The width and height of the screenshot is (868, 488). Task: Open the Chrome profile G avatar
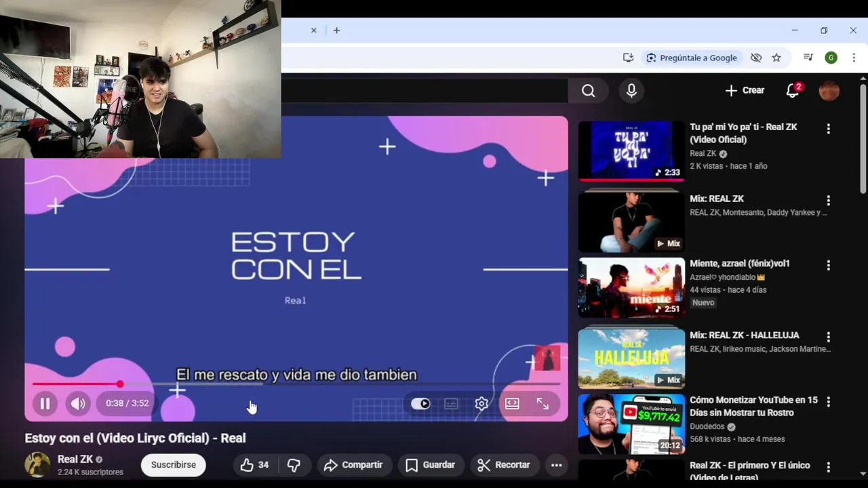831,58
